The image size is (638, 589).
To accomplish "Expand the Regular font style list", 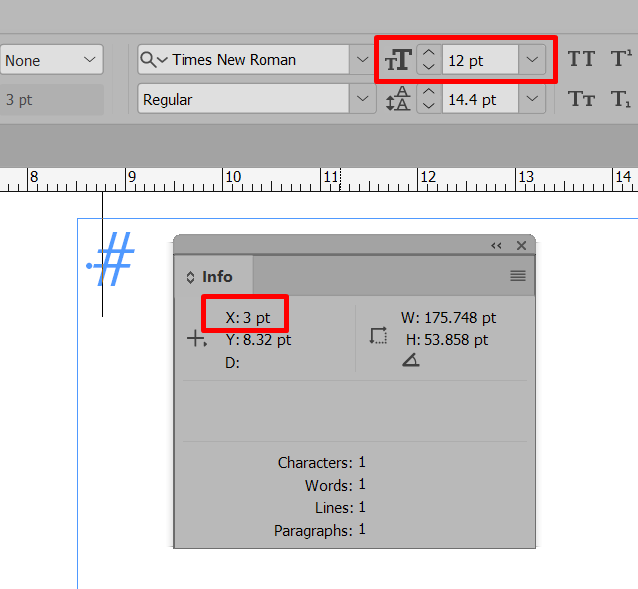I will [x=362, y=99].
